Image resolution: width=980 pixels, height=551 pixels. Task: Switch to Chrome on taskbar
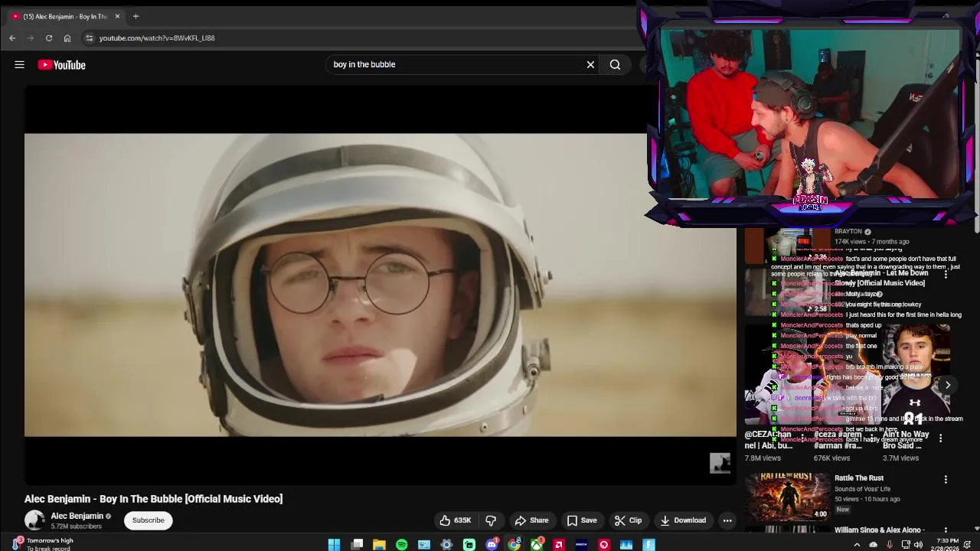point(514,545)
